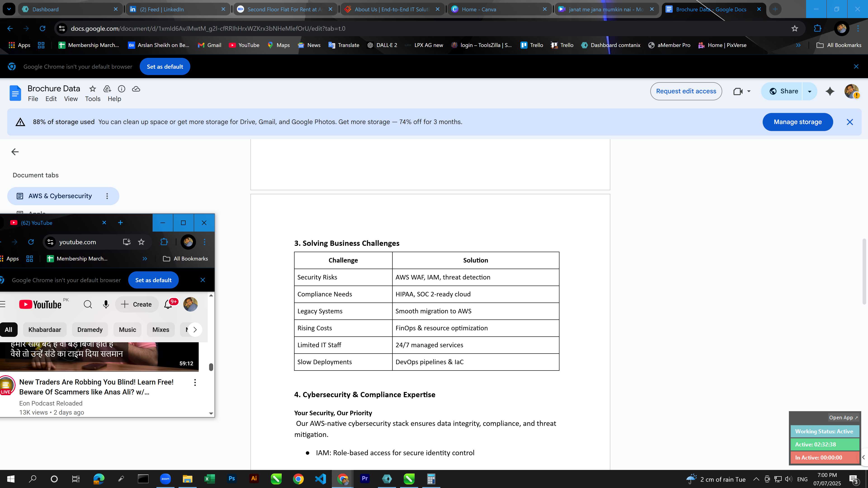This screenshot has height=488, width=868.
Task: Expand the Share options dropdown arrow
Action: tap(810, 91)
